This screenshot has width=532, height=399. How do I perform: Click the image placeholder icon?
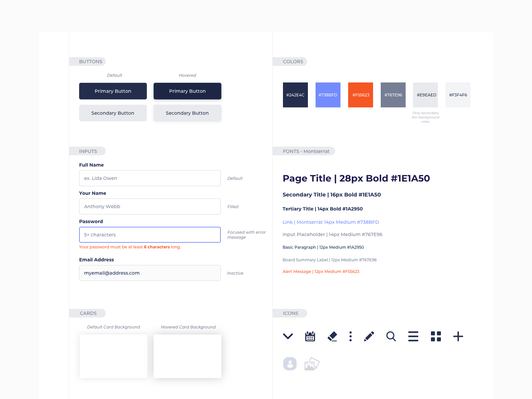point(311,363)
